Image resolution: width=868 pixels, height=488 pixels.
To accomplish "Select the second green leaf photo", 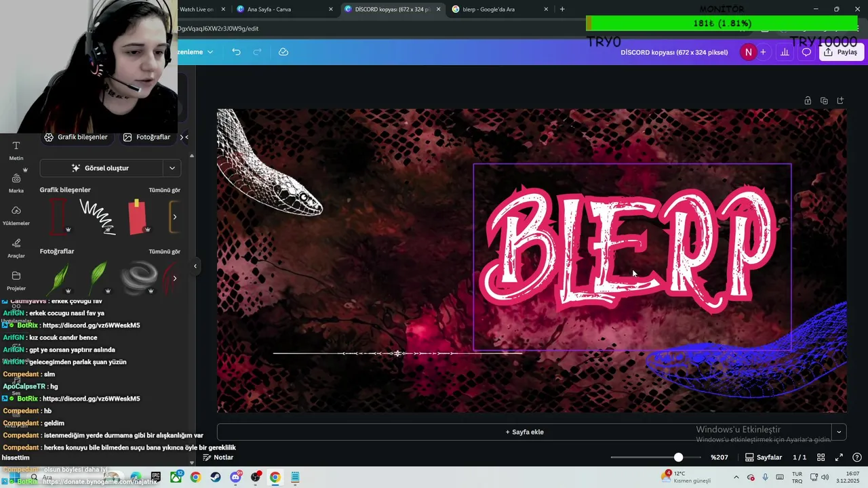I will [99, 278].
